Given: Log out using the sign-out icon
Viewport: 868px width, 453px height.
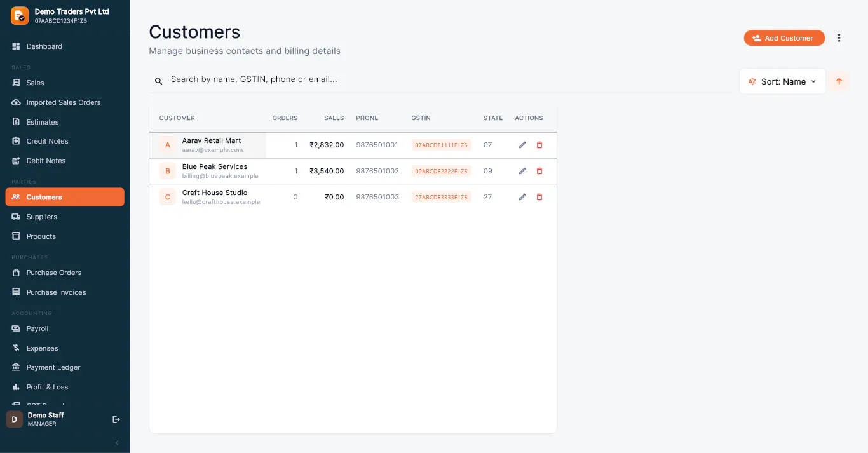Looking at the screenshot, I should coord(116,419).
